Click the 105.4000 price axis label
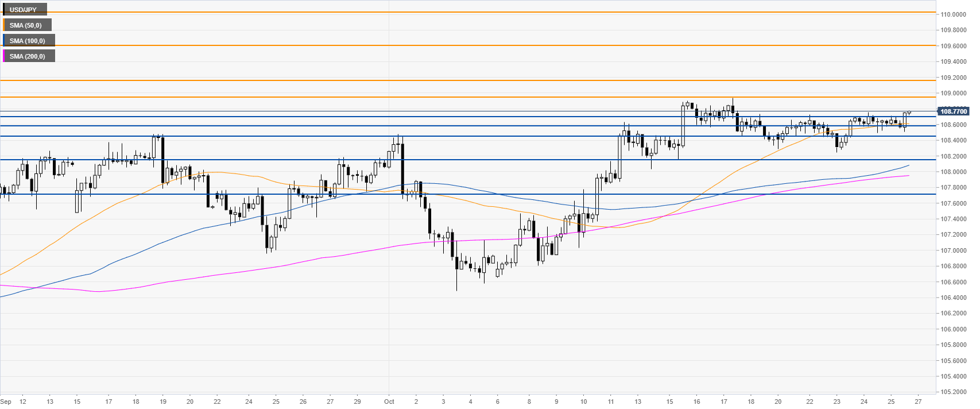Viewport: 980px width, 409px height. [x=953, y=376]
